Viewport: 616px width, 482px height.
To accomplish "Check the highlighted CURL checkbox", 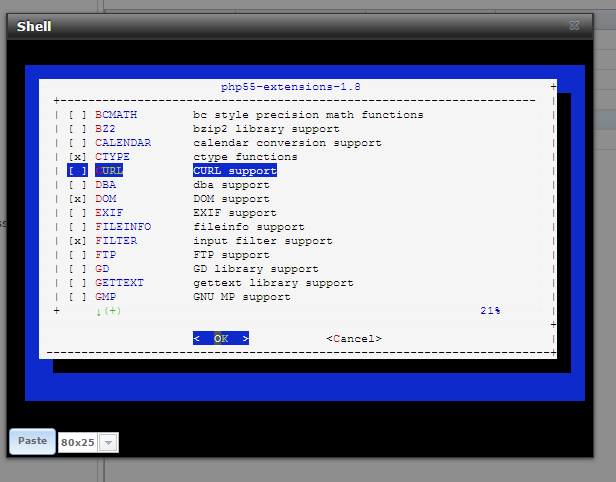I will pyautogui.click(x=77, y=171).
